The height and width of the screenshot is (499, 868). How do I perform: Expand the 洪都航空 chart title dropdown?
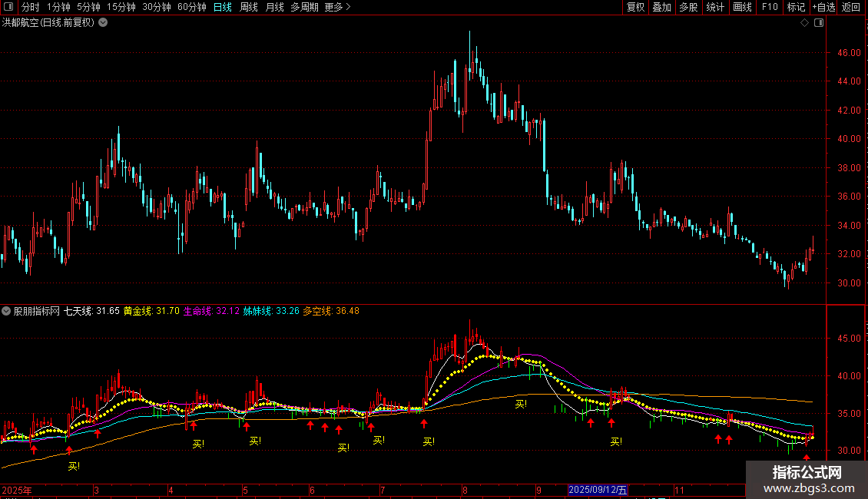104,23
